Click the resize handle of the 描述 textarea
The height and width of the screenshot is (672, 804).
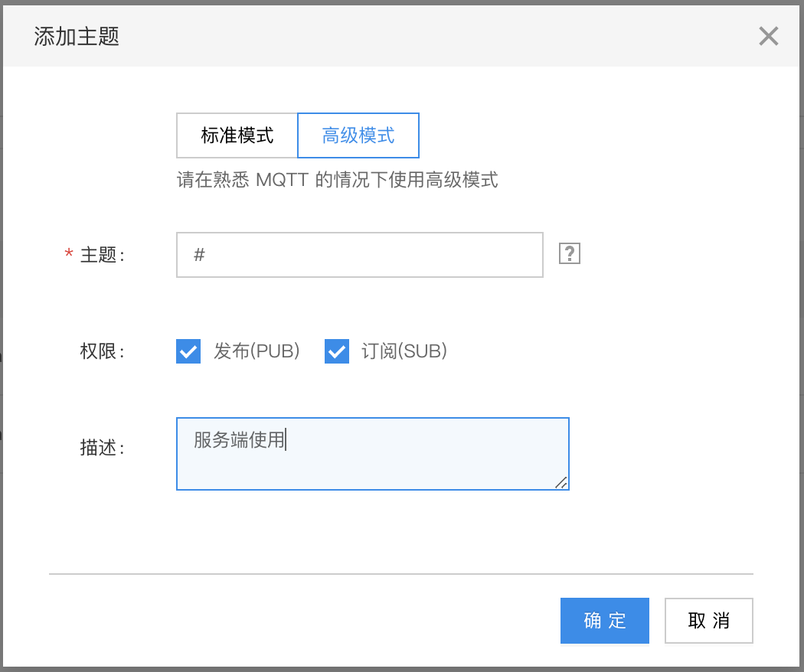561,482
